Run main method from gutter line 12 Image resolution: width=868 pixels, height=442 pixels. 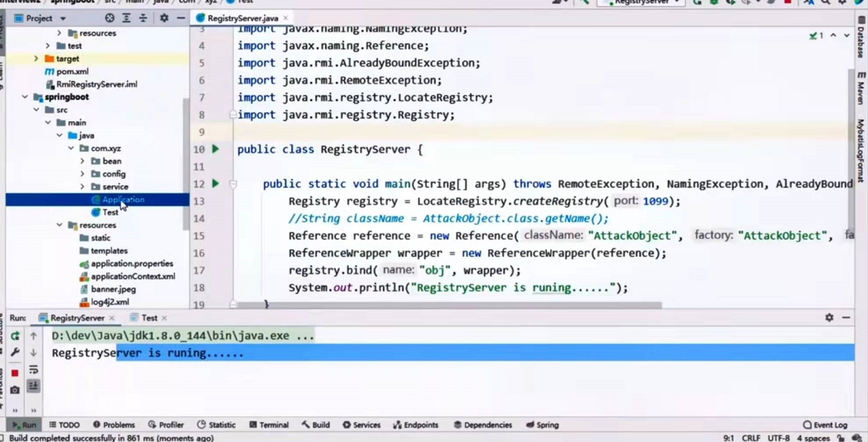click(x=215, y=183)
